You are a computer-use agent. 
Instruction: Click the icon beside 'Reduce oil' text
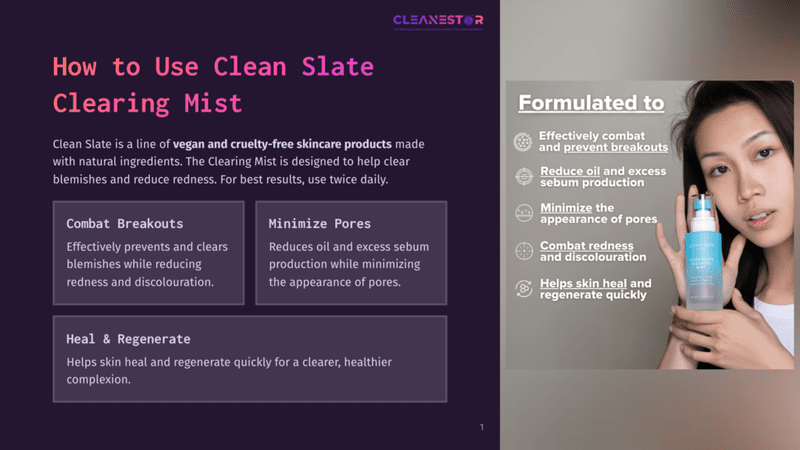tap(523, 177)
